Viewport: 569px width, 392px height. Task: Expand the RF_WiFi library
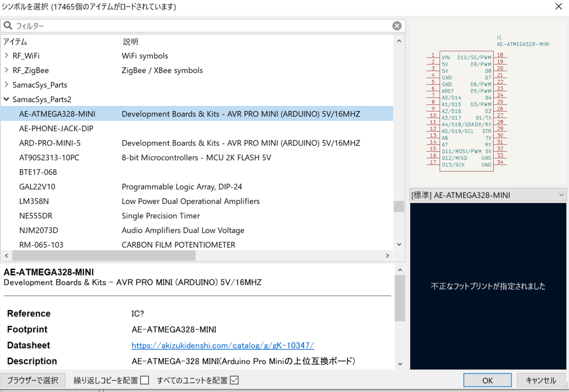pyautogui.click(x=6, y=56)
